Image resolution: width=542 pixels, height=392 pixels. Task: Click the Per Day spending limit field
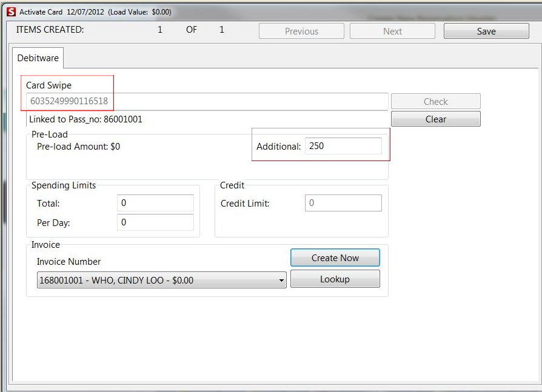tap(155, 222)
